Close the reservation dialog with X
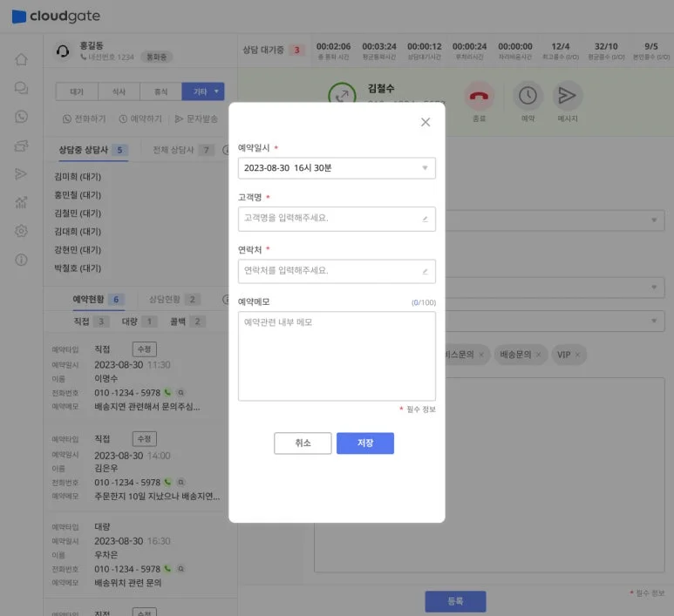674x616 pixels. coord(426,122)
